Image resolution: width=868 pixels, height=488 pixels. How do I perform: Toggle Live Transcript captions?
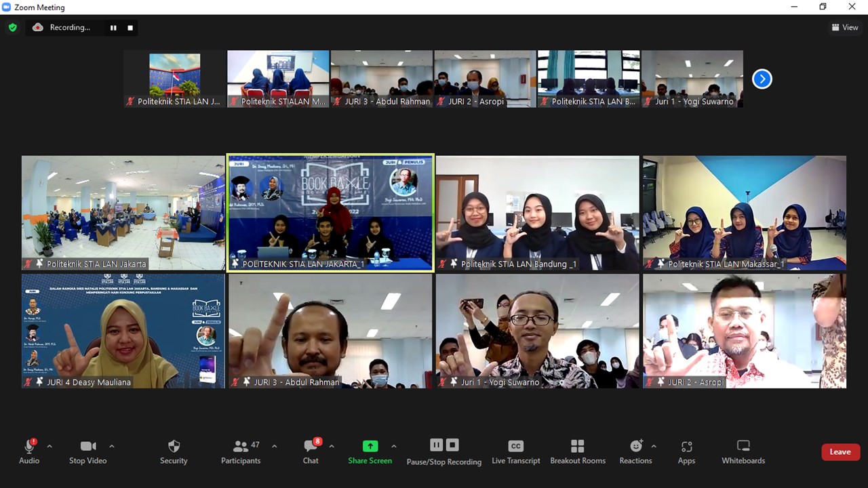coord(515,451)
